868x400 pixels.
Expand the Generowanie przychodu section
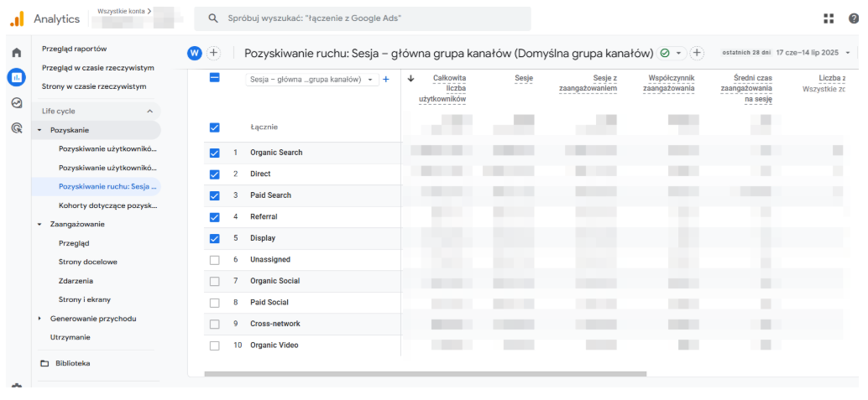(x=39, y=319)
